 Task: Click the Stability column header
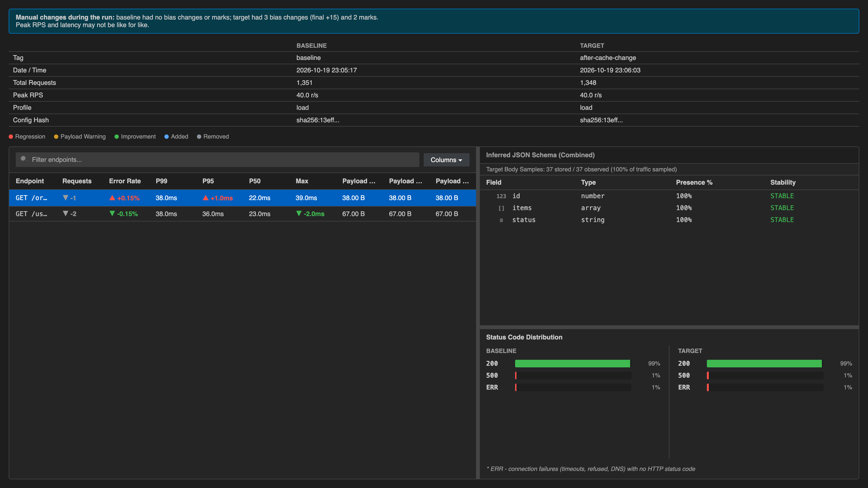click(x=783, y=182)
